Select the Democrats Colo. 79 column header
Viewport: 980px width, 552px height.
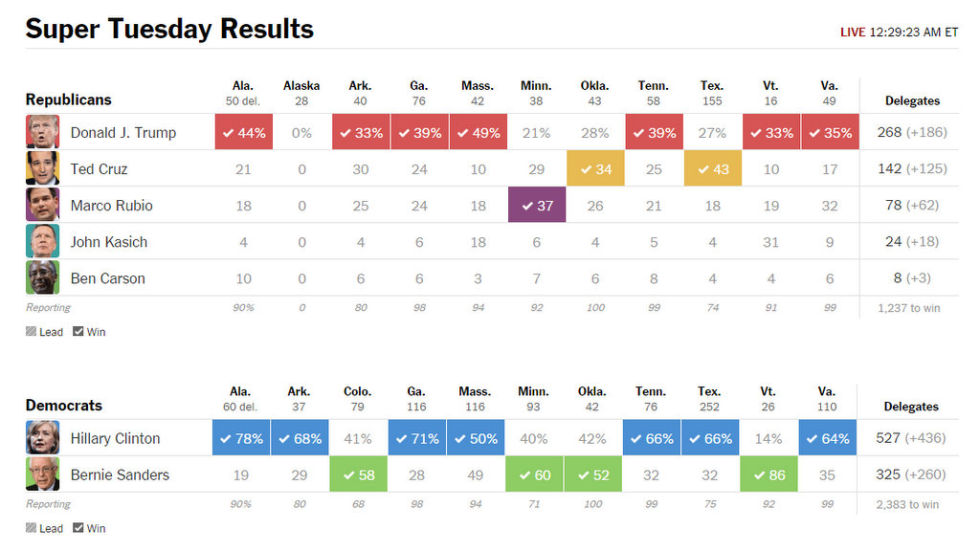pyautogui.click(x=358, y=399)
